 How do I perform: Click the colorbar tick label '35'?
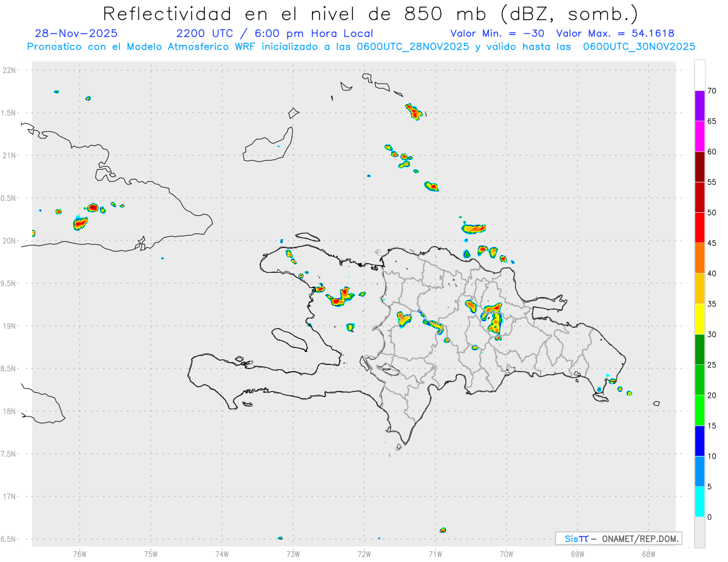712,304
